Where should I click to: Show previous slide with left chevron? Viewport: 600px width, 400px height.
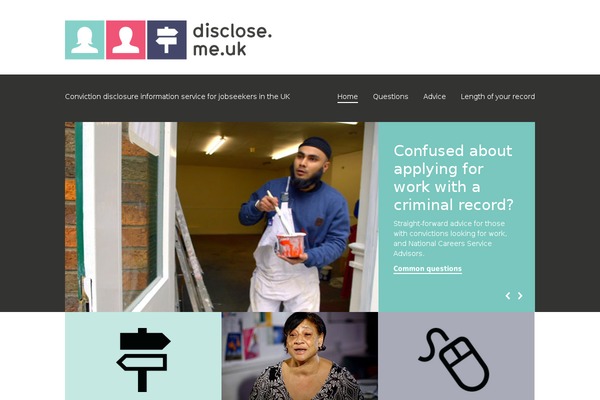pos(508,296)
